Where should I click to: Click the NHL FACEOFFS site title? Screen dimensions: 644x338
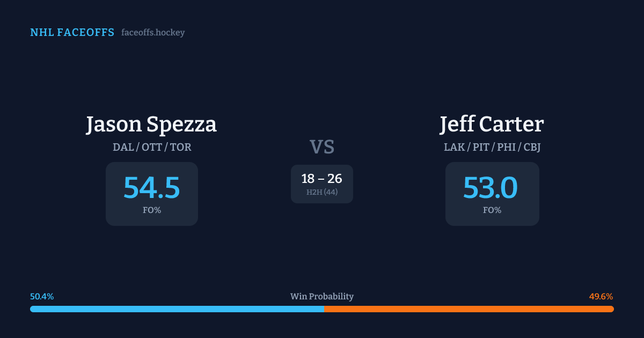tap(72, 33)
